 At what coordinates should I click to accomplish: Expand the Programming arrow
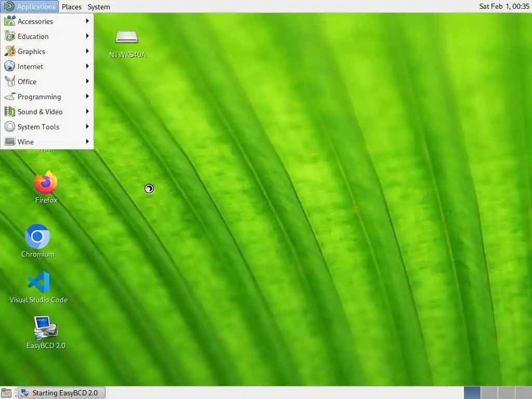(x=87, y=96)
